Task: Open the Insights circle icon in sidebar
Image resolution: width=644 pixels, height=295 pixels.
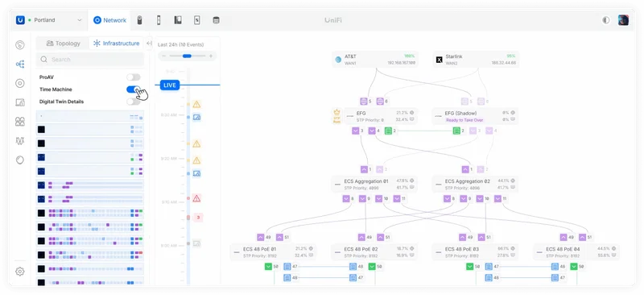Action: [x=19, y=160]
